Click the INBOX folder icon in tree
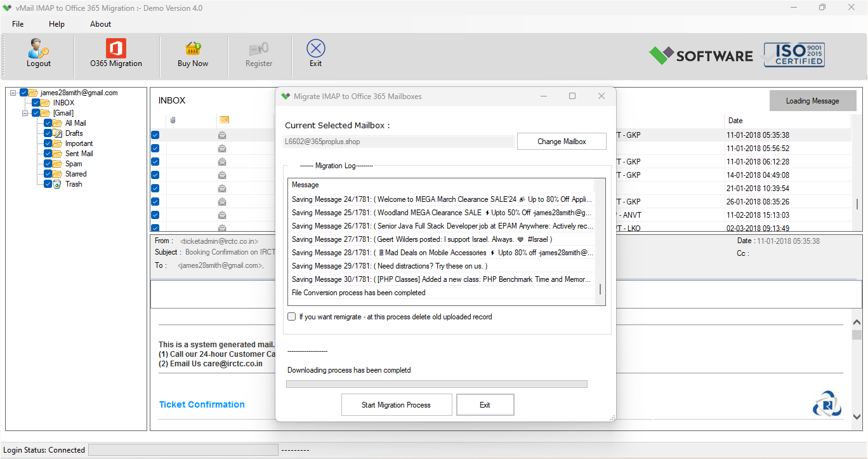The height and width of the screenshot is (459, 868). tap(45, 103)
